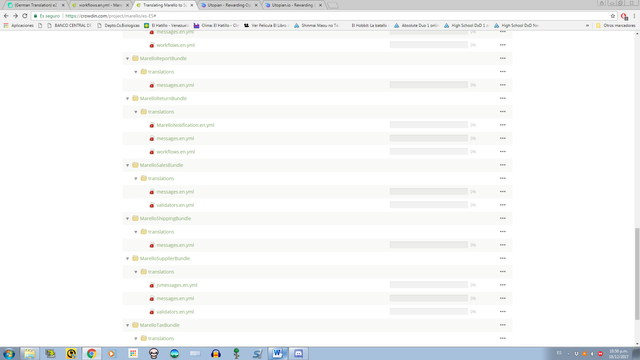Open Microsoft Word from the taskbar
The image size is (640, 360).
(277, 353)
